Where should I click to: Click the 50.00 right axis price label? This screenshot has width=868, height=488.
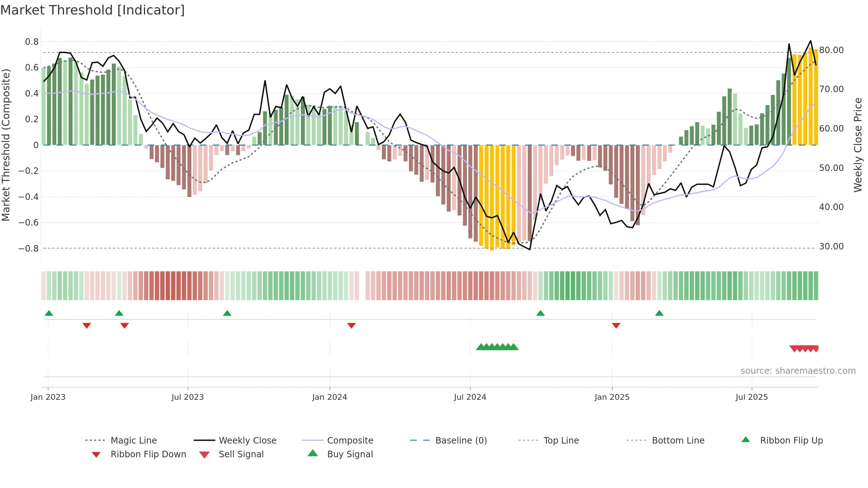(831, 168)
